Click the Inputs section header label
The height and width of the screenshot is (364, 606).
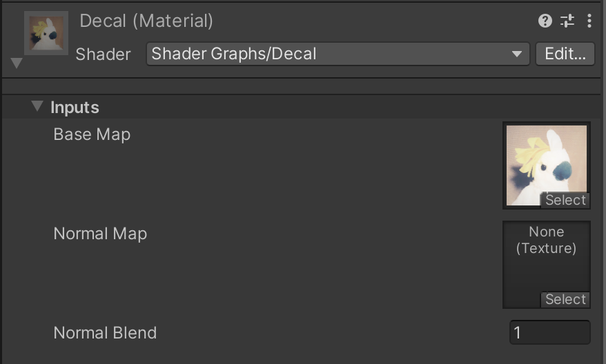click(x=75, y=108)
